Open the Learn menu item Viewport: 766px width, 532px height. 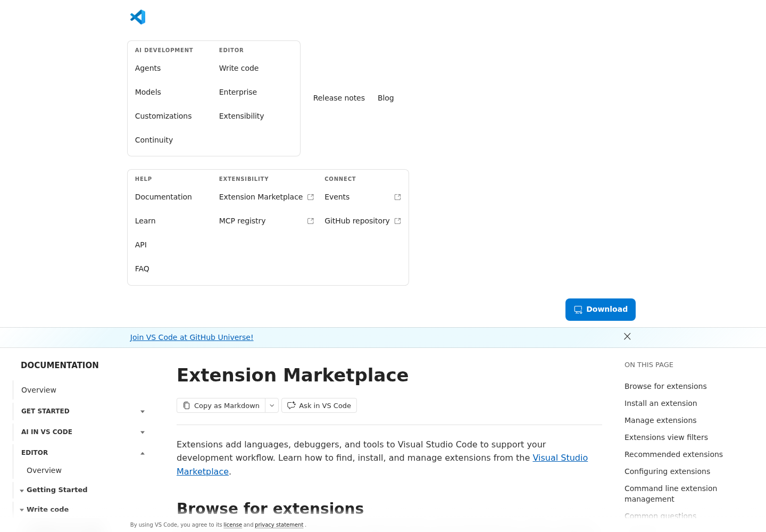coord(145,221)
